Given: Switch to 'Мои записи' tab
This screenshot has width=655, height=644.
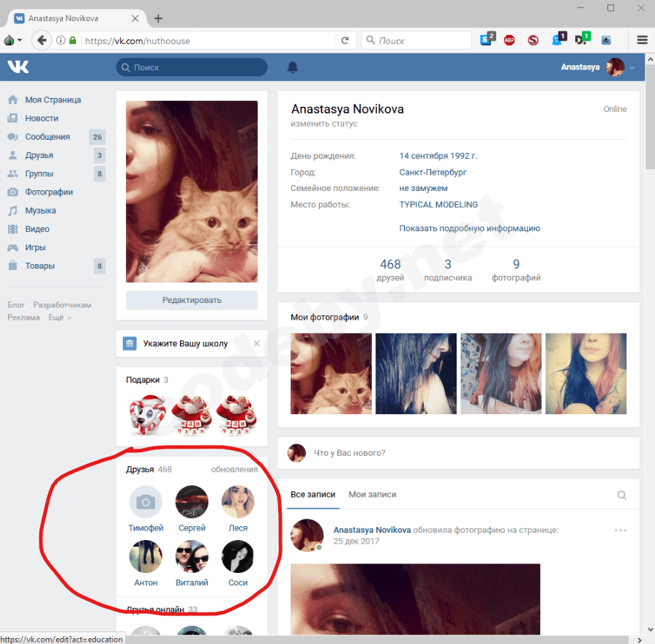Looking at the screenshot, I should [x=373, y=494].
